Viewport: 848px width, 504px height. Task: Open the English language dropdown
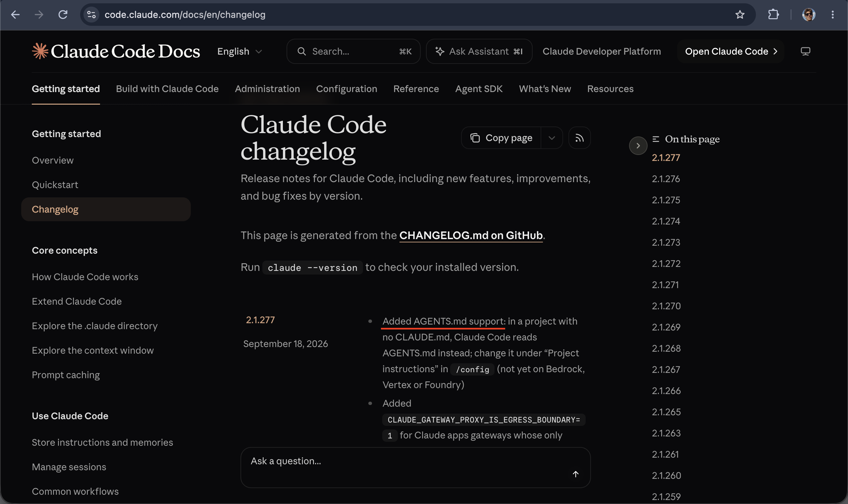(239, 51)
